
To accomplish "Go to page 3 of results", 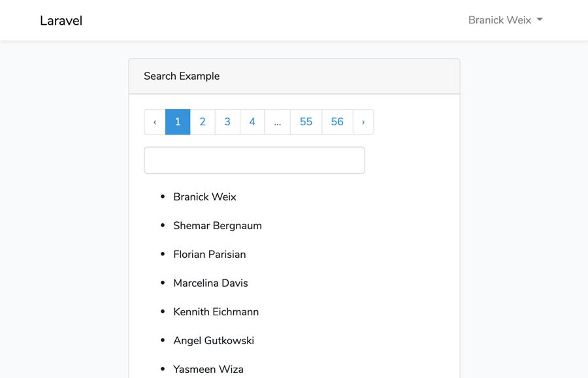I will tap(227, 122).
